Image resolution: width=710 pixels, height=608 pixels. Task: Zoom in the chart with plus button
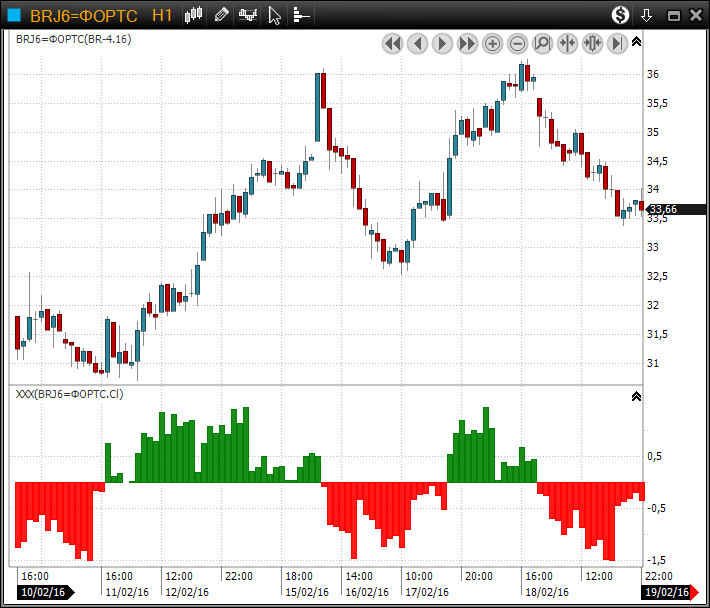coord(492,43)
